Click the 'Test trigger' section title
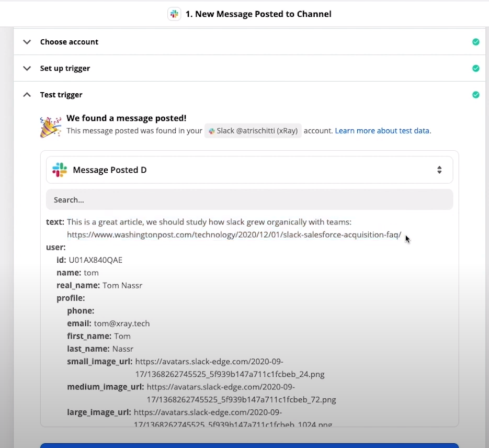Viewport: 489px width, 448px height. pyautogui.click(x=61, y=95)
